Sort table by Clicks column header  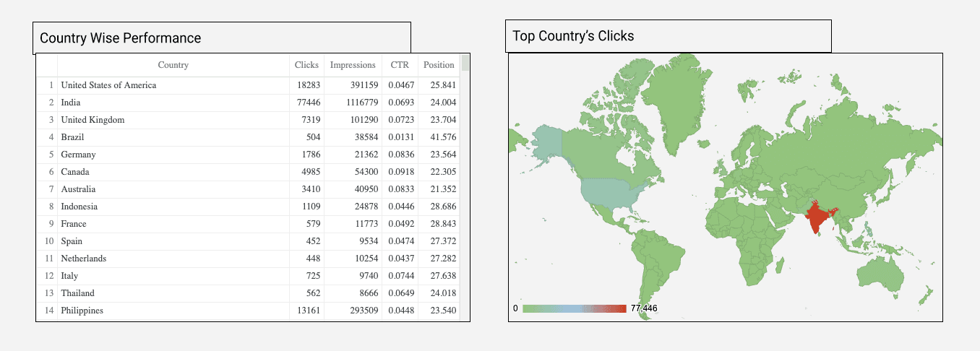coord(306,65)
